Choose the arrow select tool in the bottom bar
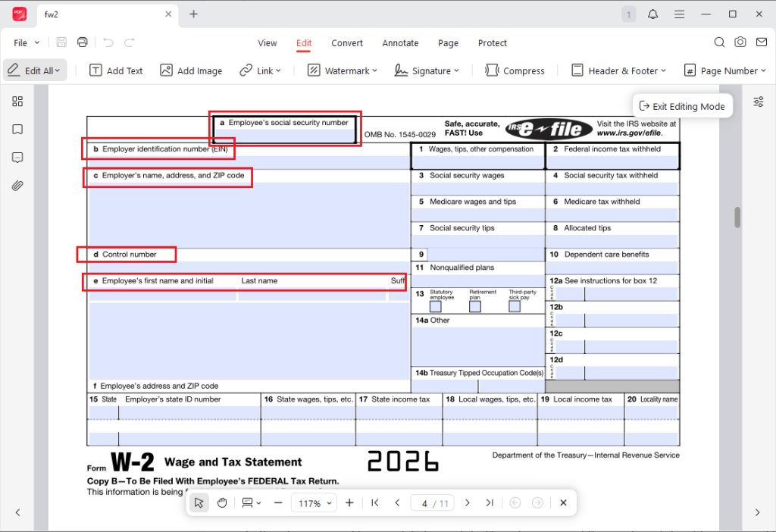 tap(199, 502)
